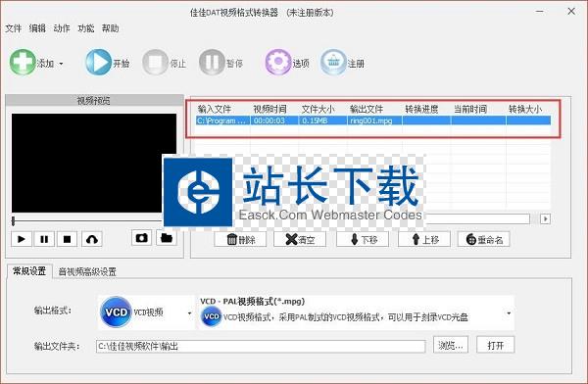Click the audio headphone icon under preview

tap(92, 239)
